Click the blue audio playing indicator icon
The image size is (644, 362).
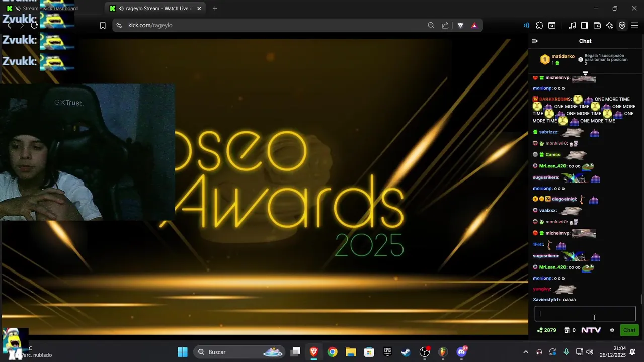coord(526,25)
